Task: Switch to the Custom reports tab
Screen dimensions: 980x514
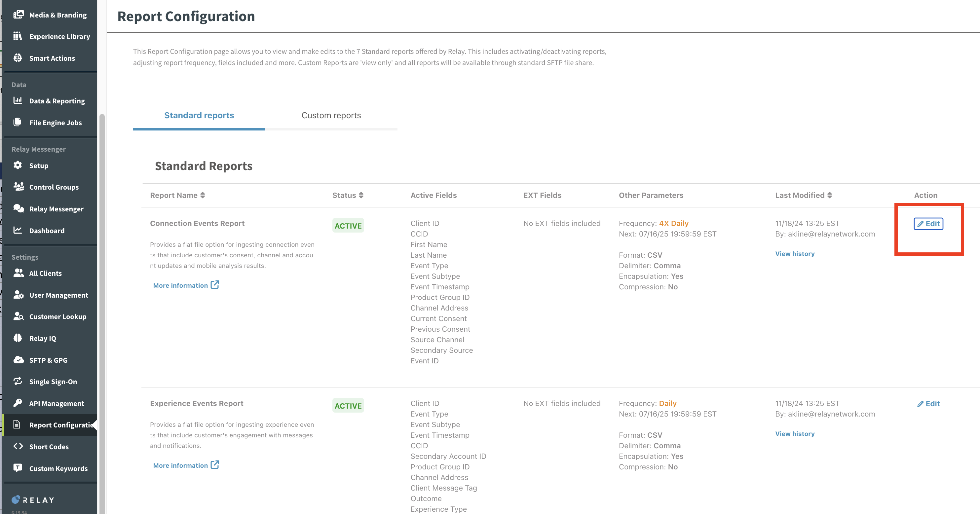Action: pos(331,115)
